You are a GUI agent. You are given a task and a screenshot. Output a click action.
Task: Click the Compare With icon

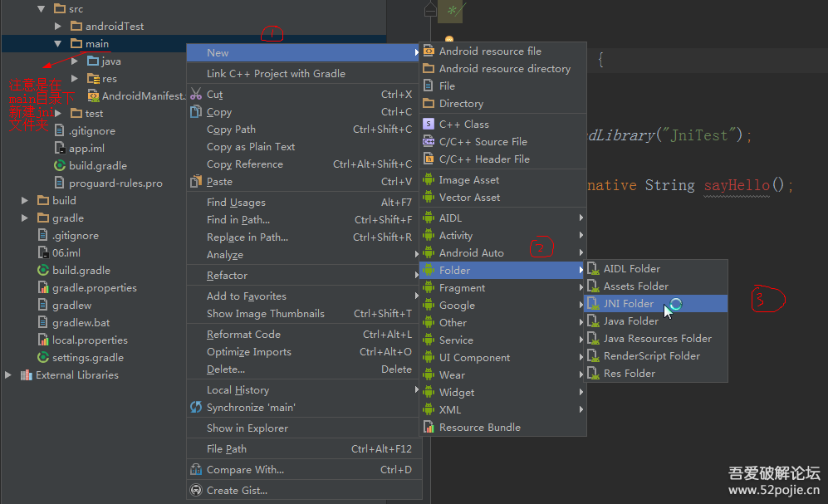[x=196, y=469]
